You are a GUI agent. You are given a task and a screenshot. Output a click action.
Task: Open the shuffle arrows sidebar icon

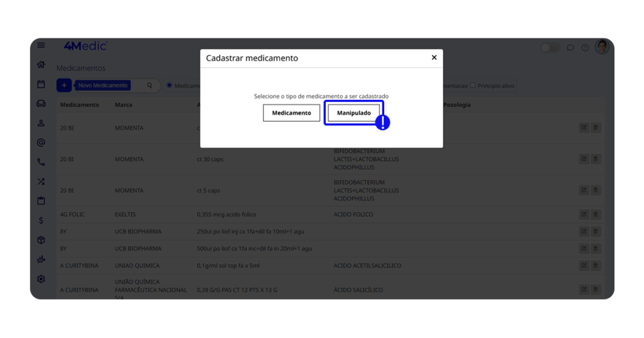coord(41,182)
